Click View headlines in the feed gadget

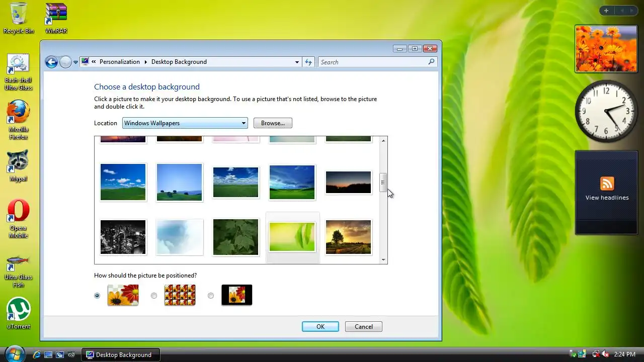point(607,198)
